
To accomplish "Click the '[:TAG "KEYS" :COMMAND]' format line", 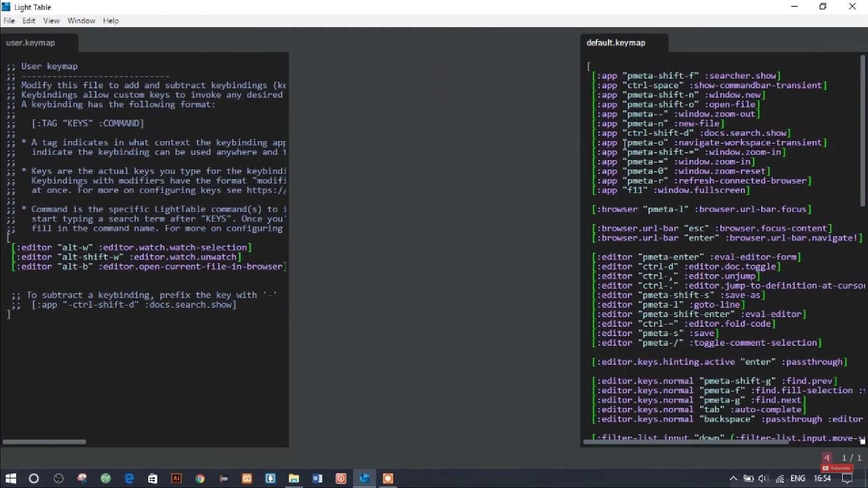I will pos(88,124).
